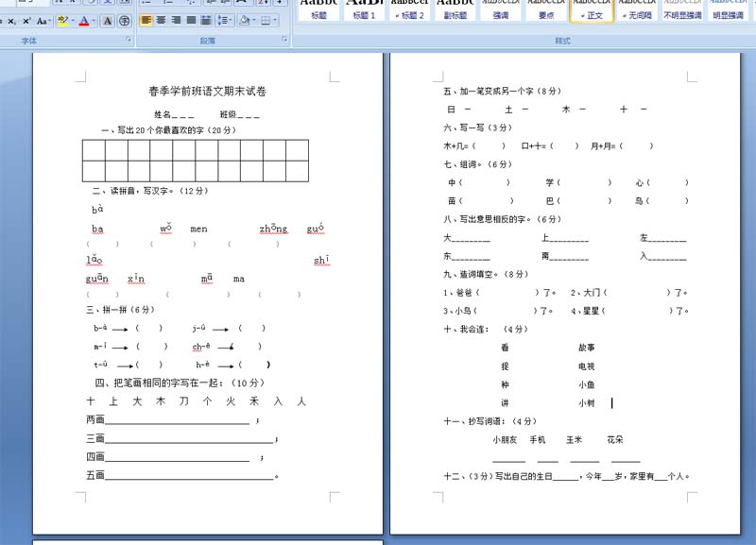Click the pinyin text zhōng
The height and width of the screenshot is (545, 756).
click(273, 229)
